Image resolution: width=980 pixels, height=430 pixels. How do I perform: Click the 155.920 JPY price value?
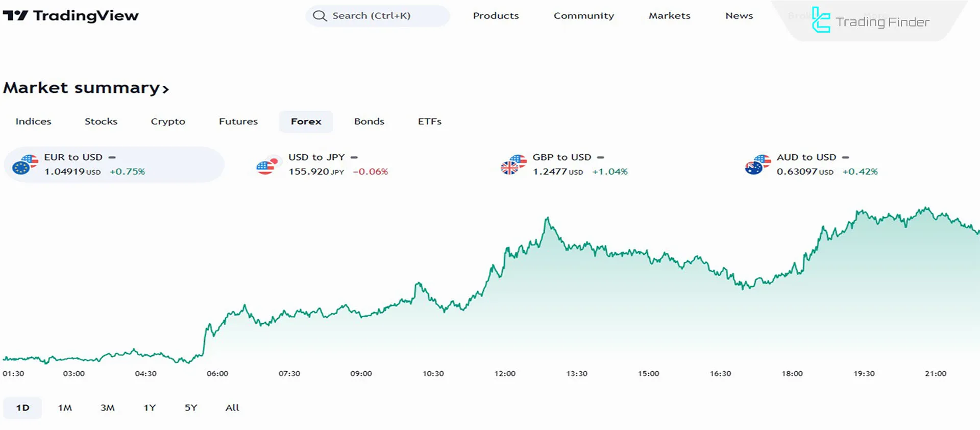click(316, 172)
